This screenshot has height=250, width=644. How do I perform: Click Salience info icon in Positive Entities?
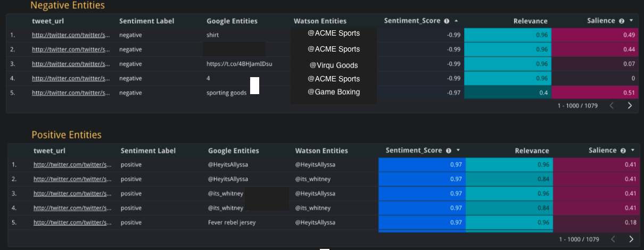pos(623,151)
